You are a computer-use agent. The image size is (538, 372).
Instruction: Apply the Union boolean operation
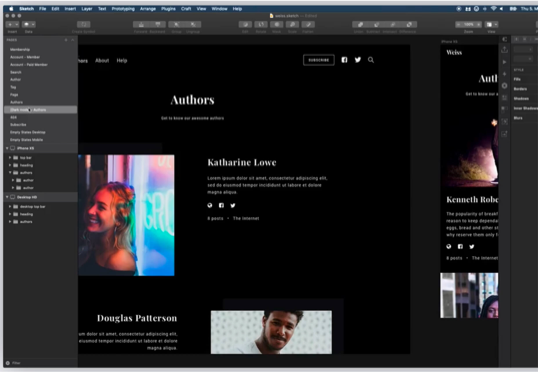360,24
